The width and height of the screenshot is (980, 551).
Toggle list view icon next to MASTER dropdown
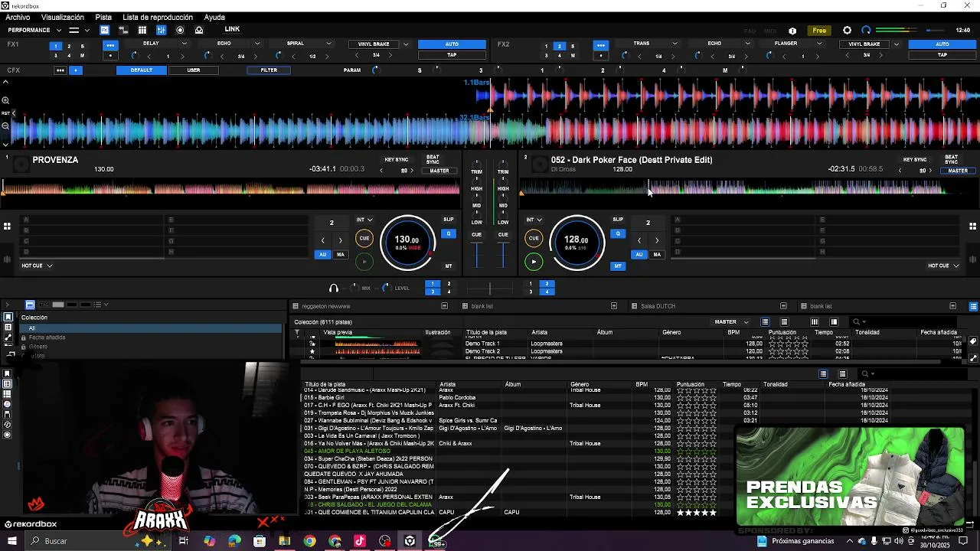pyautogui.click(x=765, y=322)
